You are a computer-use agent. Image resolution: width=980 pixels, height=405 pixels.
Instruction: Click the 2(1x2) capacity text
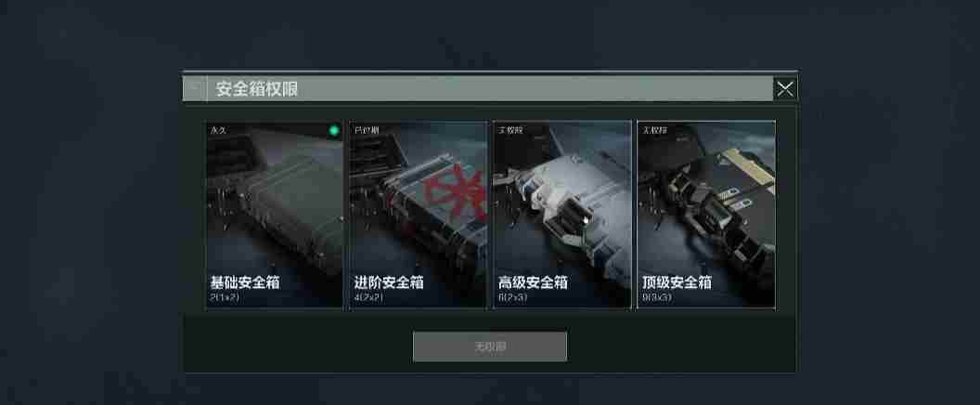pyautogui.click(x=225, y=298)
